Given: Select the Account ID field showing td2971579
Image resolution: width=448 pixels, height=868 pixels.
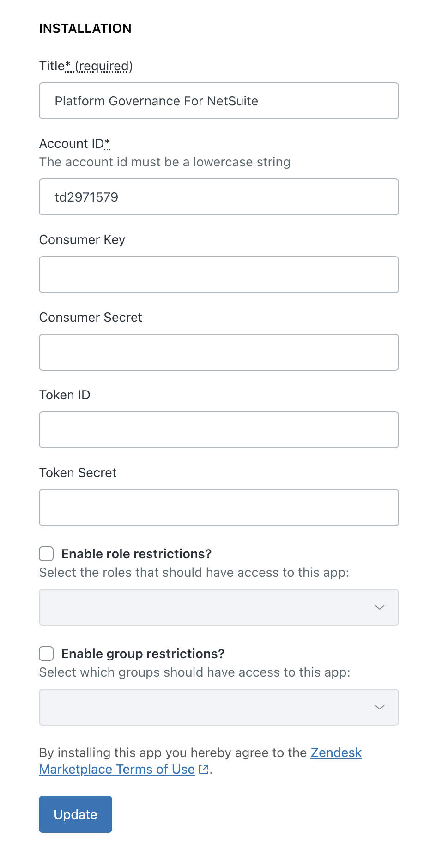Looking at the screenshot, I should pos(219,197).
